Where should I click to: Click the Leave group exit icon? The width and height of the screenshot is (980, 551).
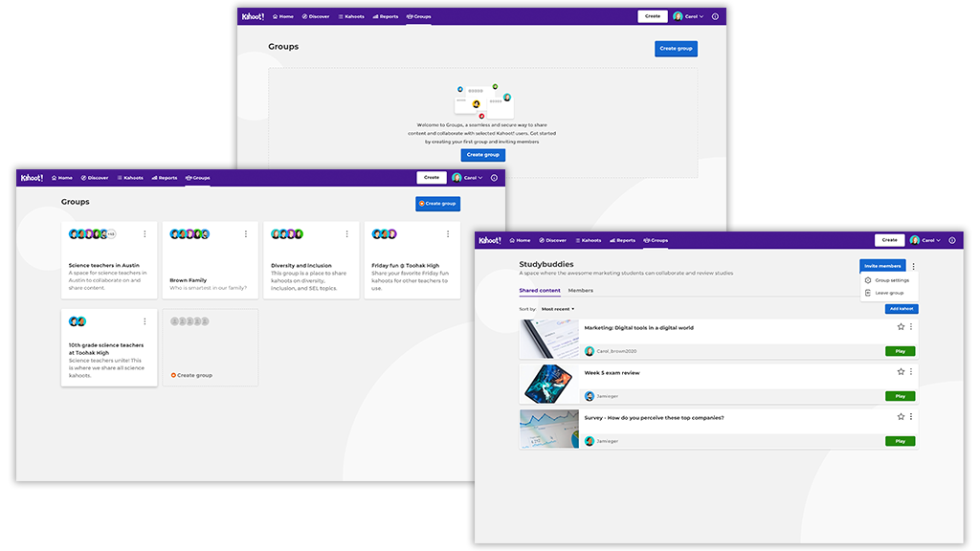tap(868, 293)
